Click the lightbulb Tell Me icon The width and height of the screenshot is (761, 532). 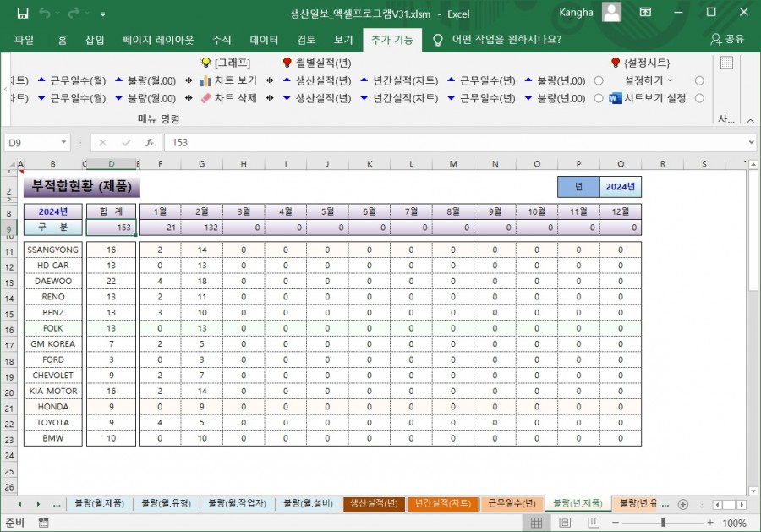pyautogui.click(x=437, y=41)
